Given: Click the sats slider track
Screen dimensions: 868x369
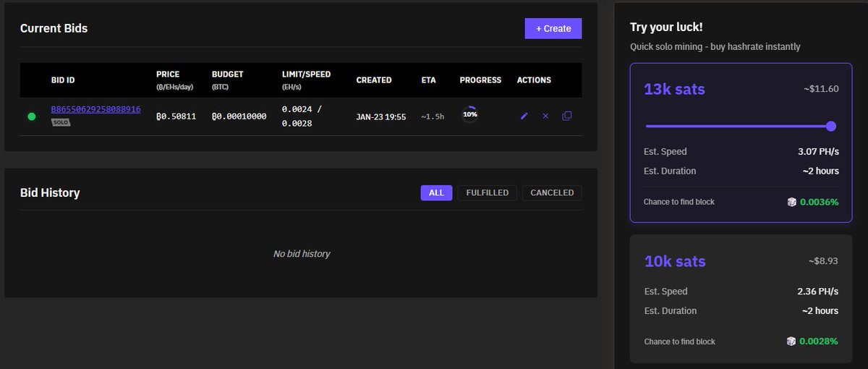Looking at the screenshot, I should tap(738, 126).
